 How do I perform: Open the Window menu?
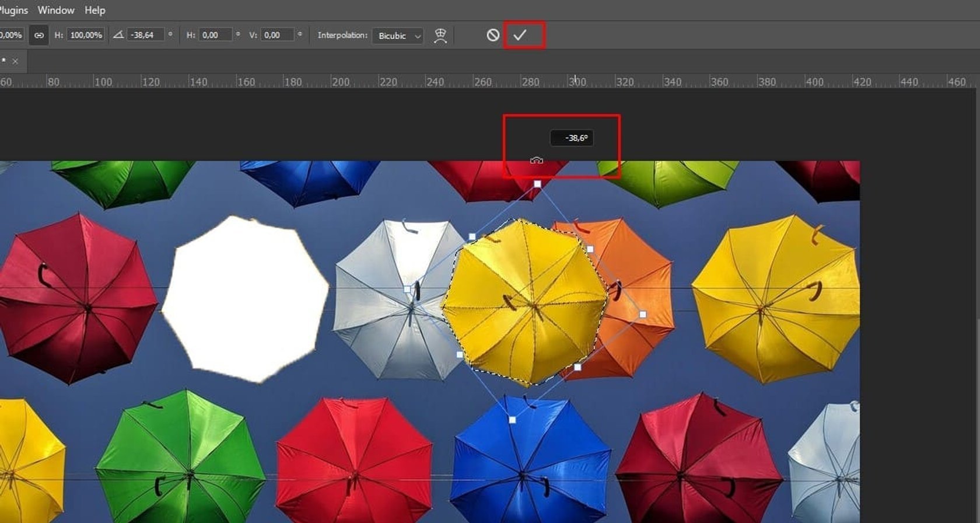(x=56, y=10)
